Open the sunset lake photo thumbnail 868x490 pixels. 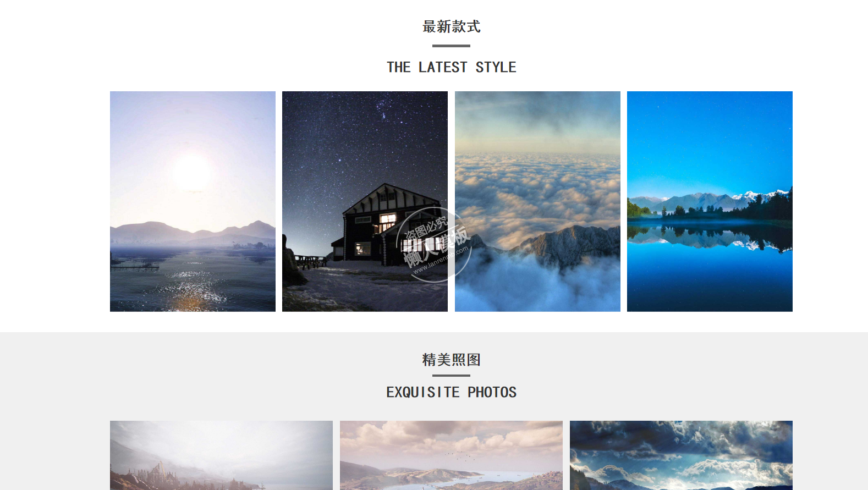coord(193,201)
